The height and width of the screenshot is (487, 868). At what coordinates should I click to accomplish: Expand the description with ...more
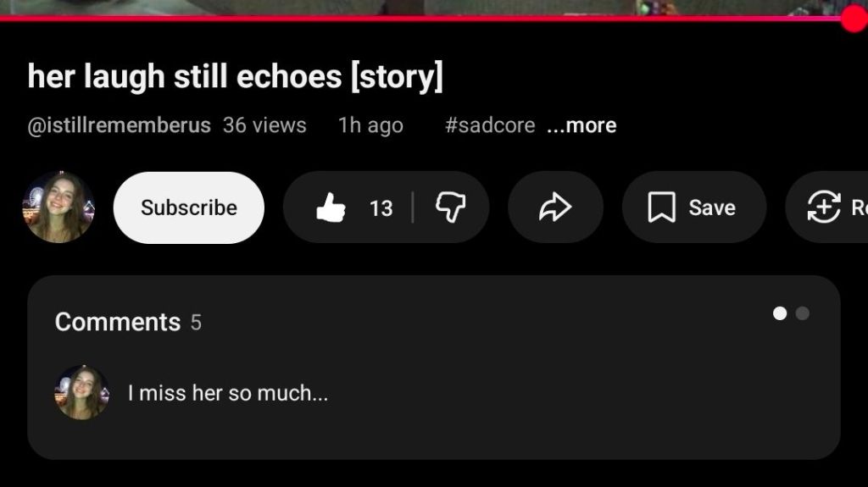[x=581, y=125]
